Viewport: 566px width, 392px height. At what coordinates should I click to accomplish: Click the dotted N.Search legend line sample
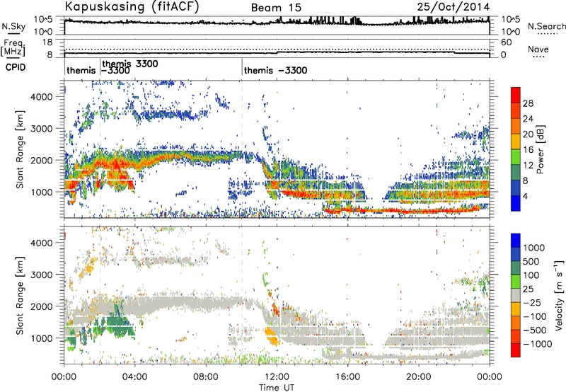point(547,34)
